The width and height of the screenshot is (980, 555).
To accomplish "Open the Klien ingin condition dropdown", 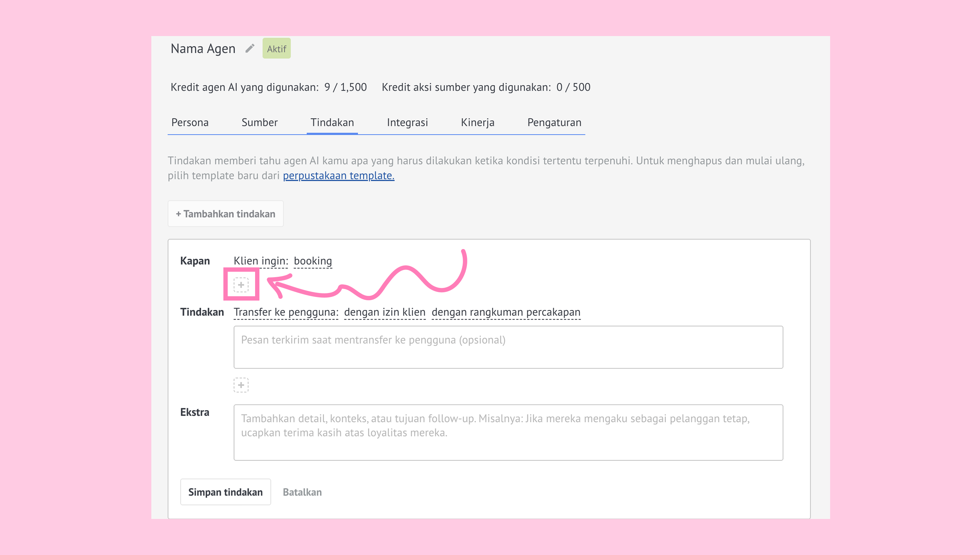I will pos(260,261).
